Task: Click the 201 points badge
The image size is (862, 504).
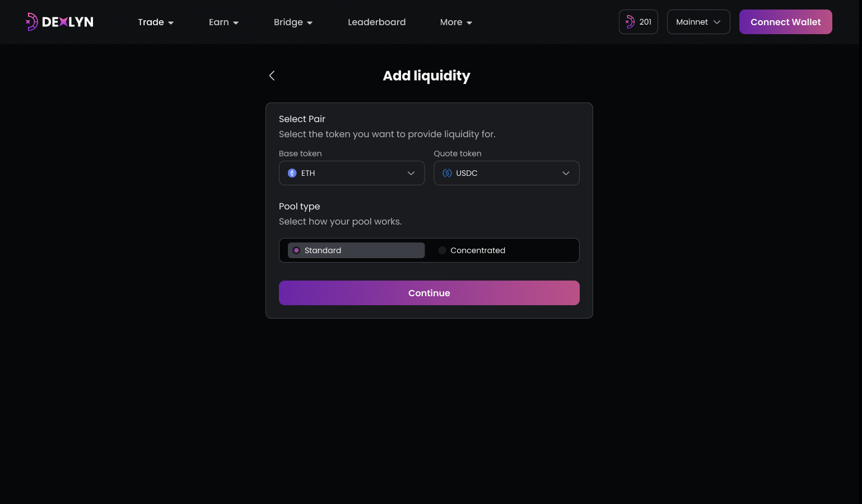Action: pos(638,22)
